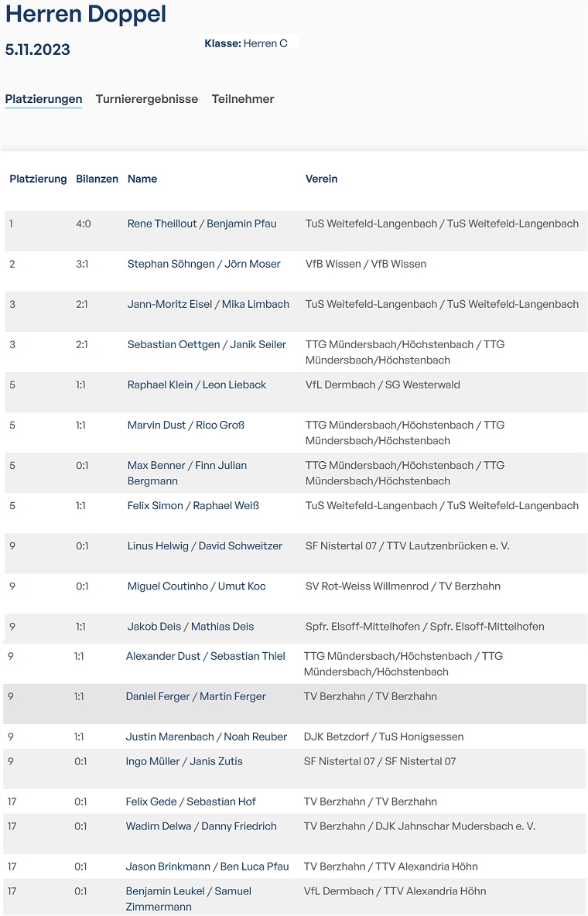This screenshot has width=588, height=916.
Task: Select Felix Gede / Sebastian Hof link
Action: pyautogui.click(x=190, y=801)
